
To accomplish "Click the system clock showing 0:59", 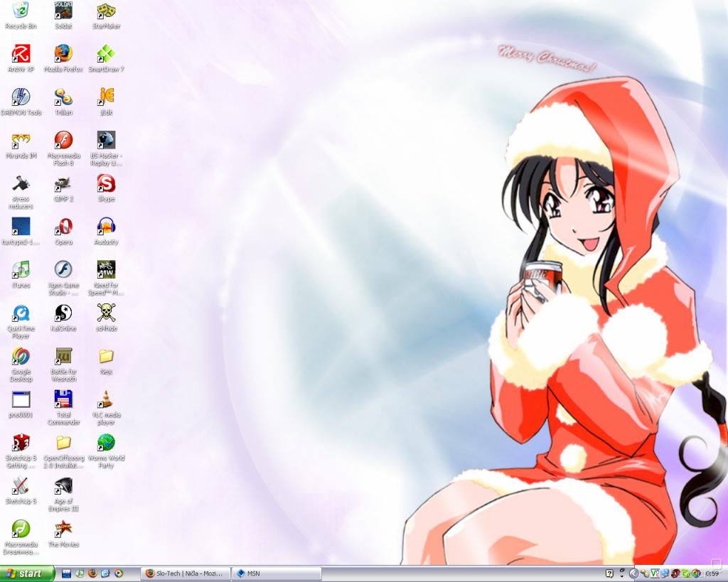I will (712, 573).
